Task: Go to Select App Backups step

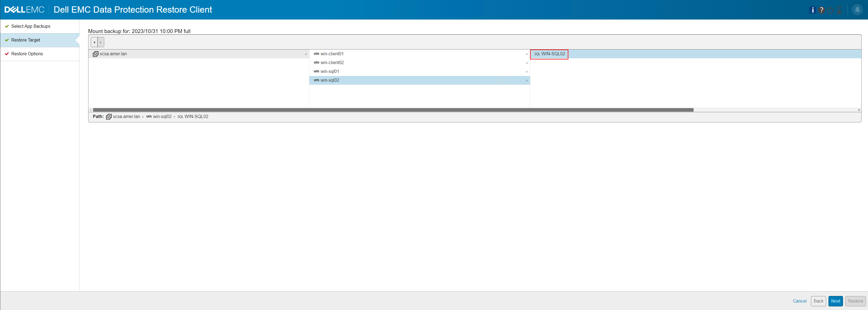Action: (31, 26)
